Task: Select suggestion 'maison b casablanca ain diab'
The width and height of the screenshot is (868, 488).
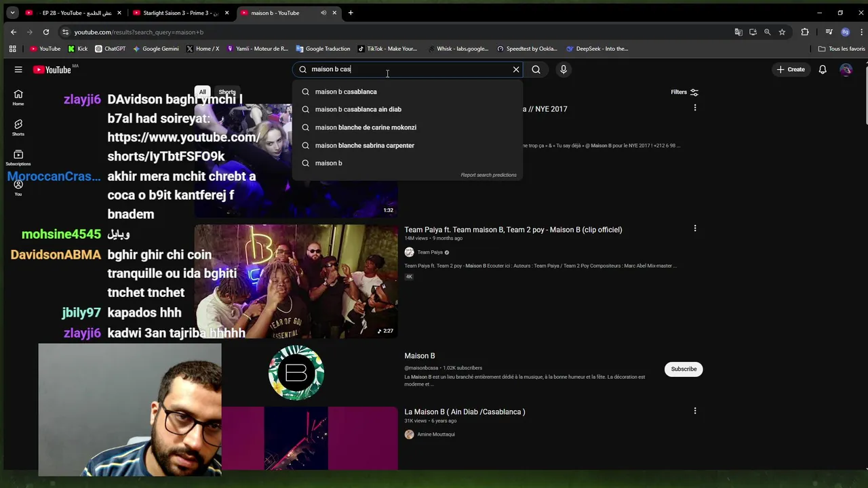Action: 408,109
